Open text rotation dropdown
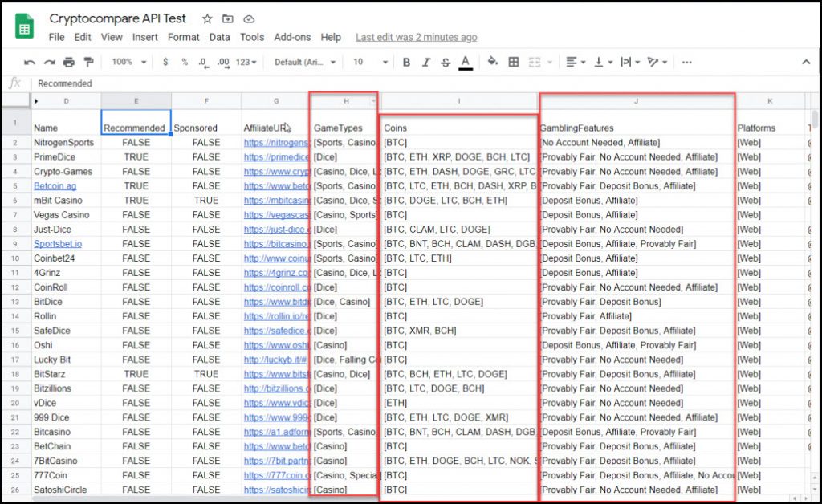822x504 pixels. (657, 63)
